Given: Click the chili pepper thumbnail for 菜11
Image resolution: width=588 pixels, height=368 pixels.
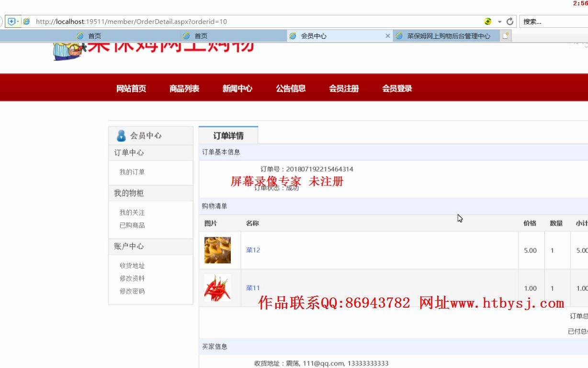Looking at the screenshot, I should click(x=218, y=288).
